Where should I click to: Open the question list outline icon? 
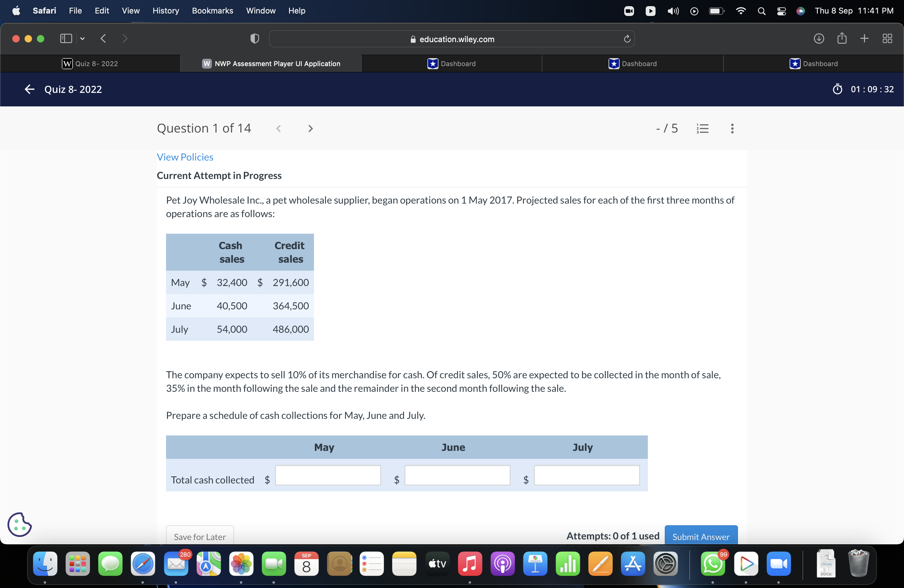pyautogui.click(x=702, y=128)
